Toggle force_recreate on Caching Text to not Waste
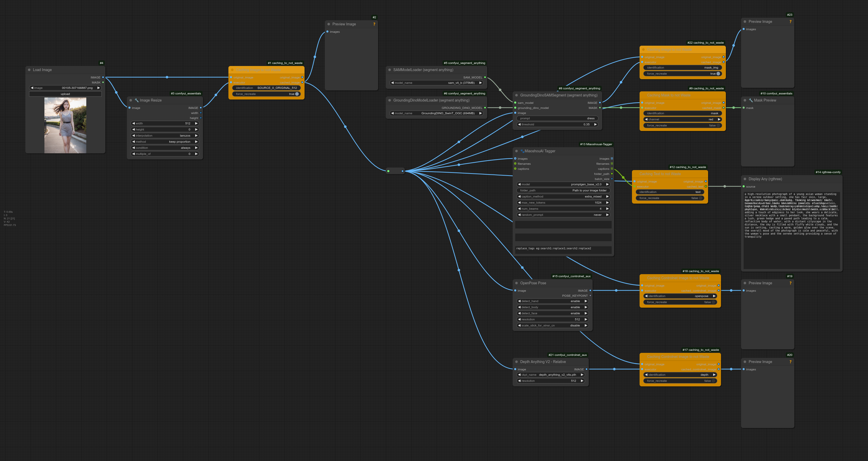This screenshot has width=868, height=461. [700, 198]
